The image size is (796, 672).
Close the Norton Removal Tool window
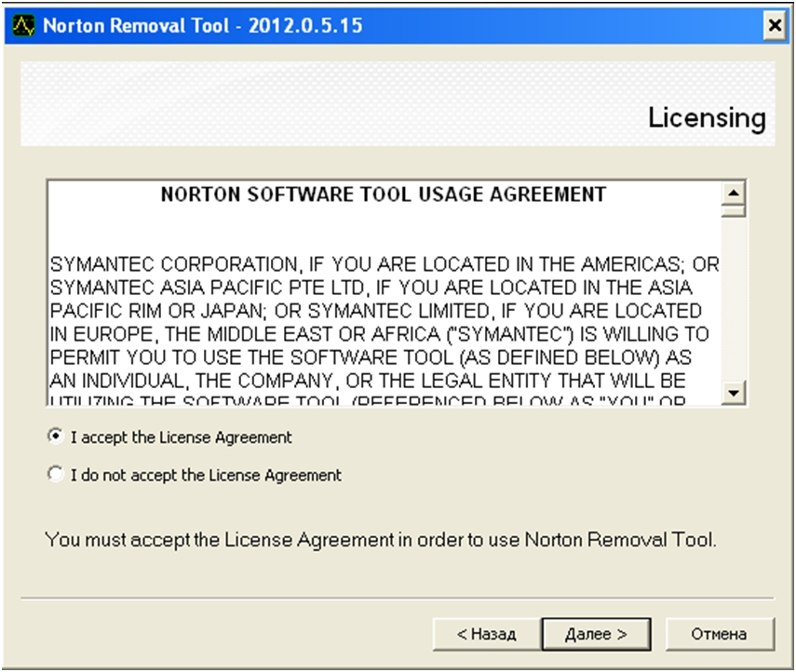(x=775, y=25)
